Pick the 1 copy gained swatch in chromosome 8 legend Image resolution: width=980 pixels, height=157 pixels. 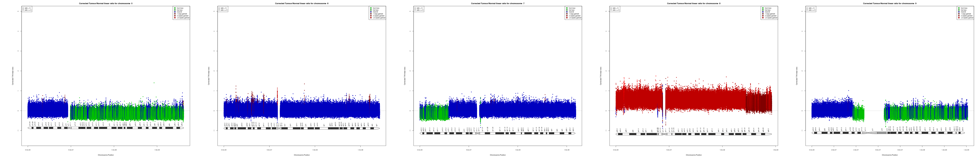(x=763, y=14)
